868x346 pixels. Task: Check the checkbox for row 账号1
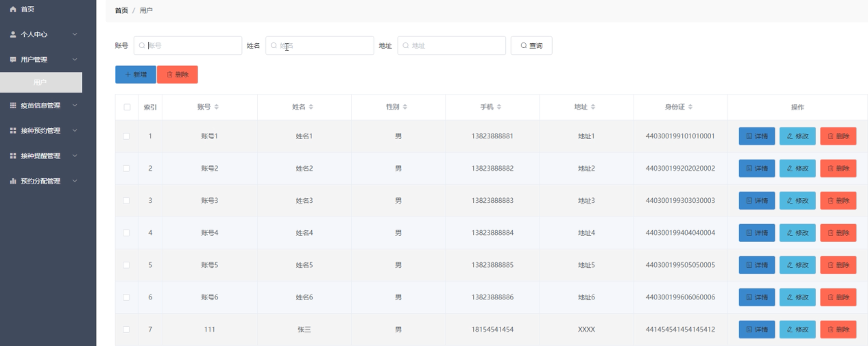click(x=126, y=136)
